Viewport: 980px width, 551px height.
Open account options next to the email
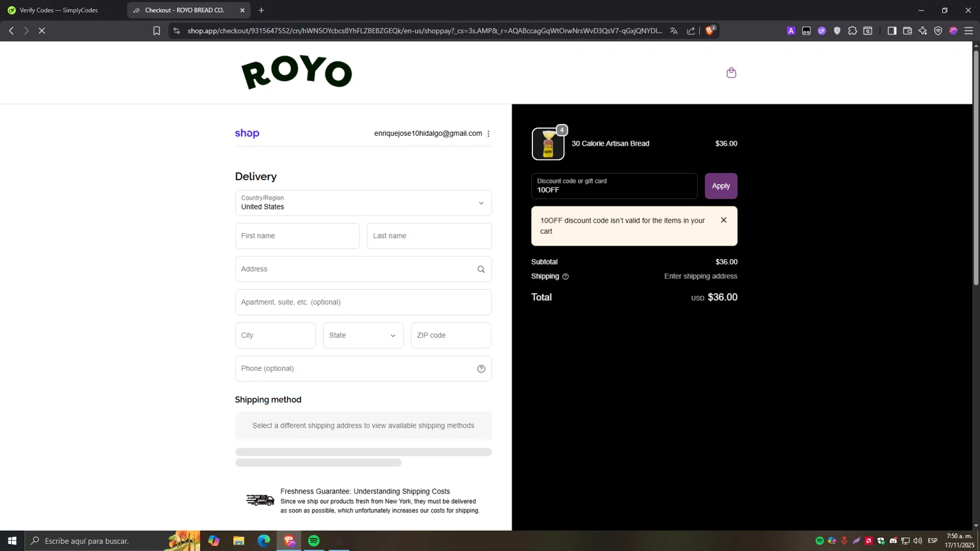tap(488, 133)
